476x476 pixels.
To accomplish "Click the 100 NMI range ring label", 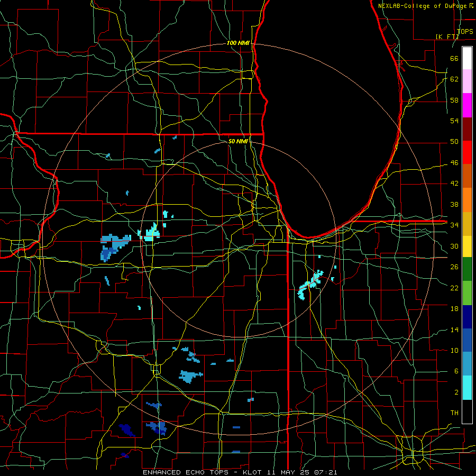I will tap(238, 43).
